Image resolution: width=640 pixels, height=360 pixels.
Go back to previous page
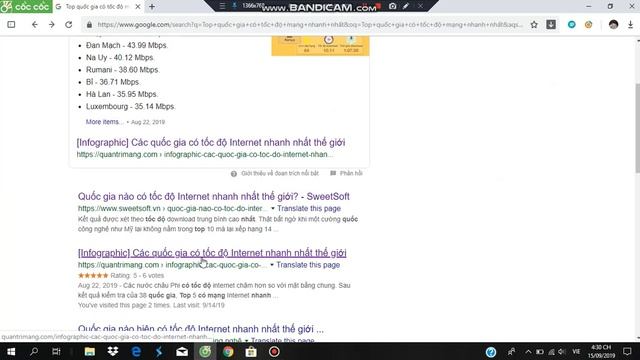point(35,24)
